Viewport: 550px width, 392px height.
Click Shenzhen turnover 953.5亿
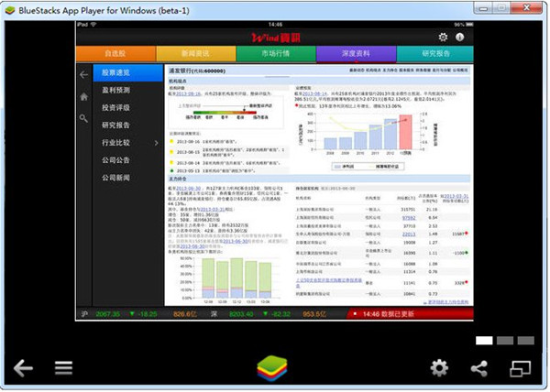pyautogui.click(x=314, y=314)
